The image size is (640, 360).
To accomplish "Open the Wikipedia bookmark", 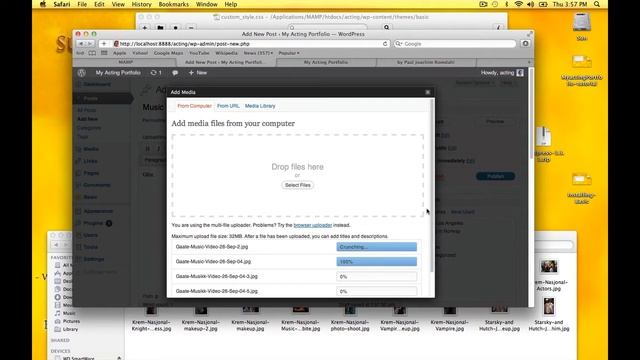I will (226, 53).
